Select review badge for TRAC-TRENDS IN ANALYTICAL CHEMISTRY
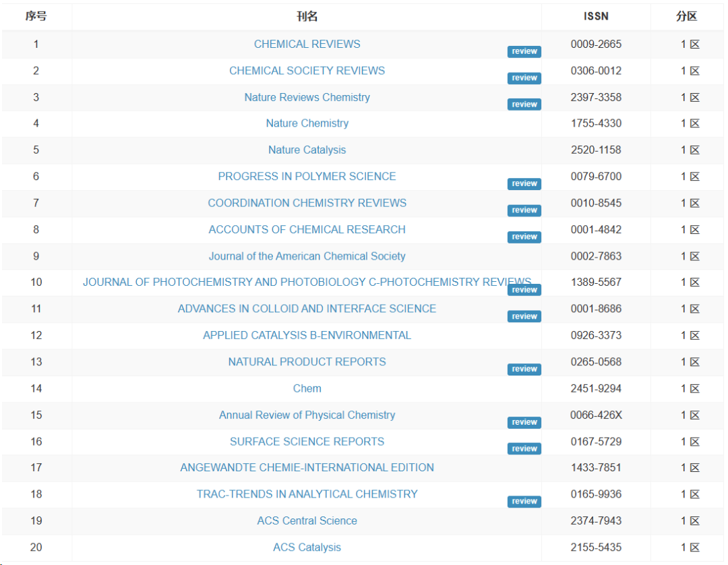Viewport: 728px width, 565px height. pos(524,502)
